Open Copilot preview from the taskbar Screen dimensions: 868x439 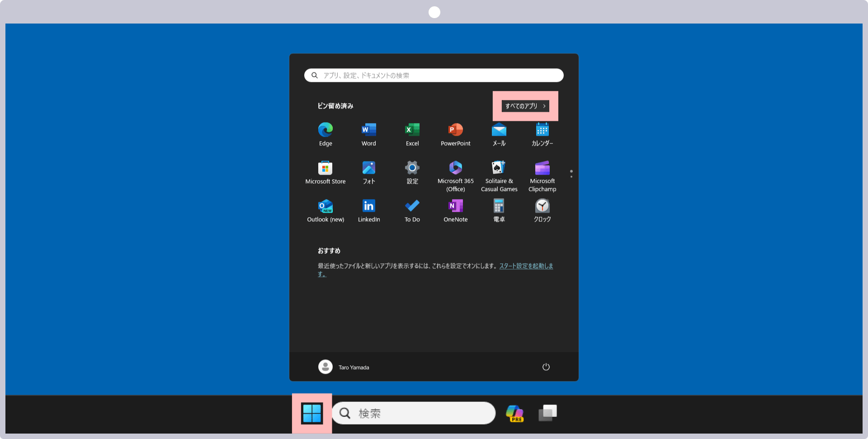tap(515, 413)
